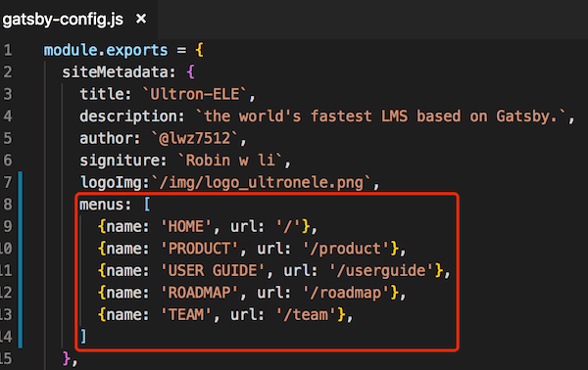Click line number 5 in gutter
The height and width of the screenshot is (370, 588).
(8, 138)
